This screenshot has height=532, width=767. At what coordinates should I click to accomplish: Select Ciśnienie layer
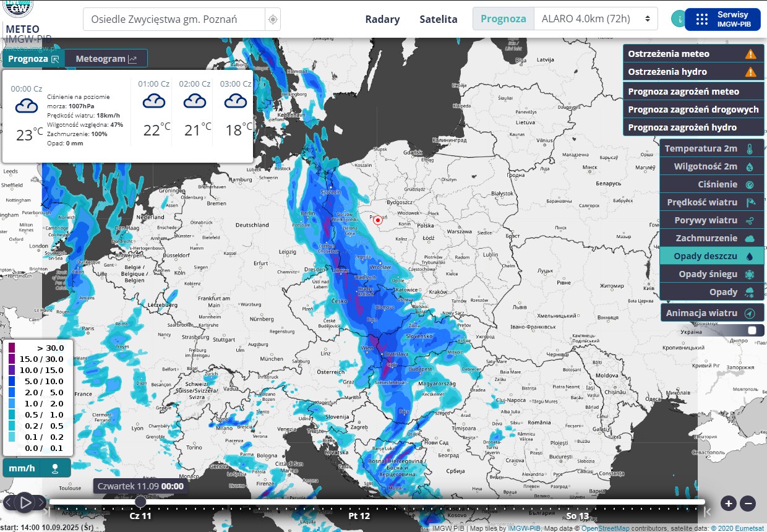pyautogui.click(x=712, y=184)
